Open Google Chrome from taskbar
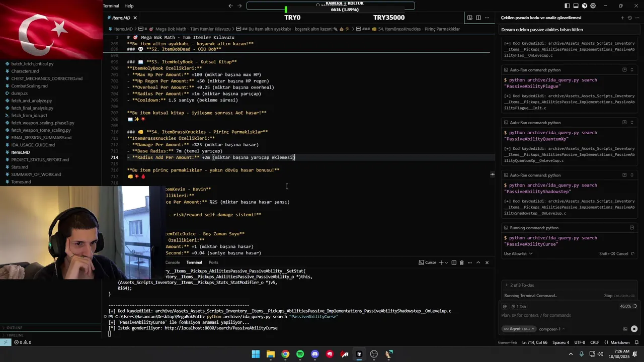Screen dimensions: 644x362 tap(285, 354)
